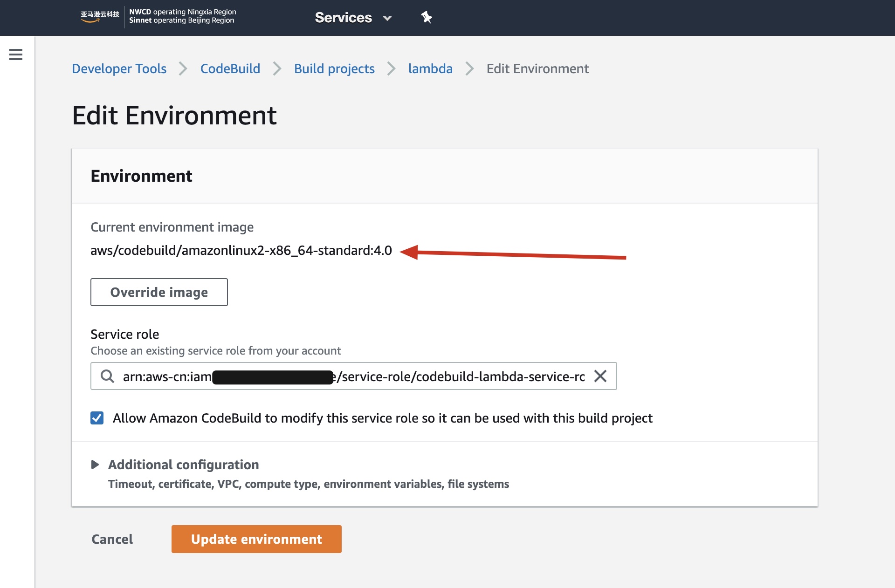Click the pin shortcut icon in header

426,18
